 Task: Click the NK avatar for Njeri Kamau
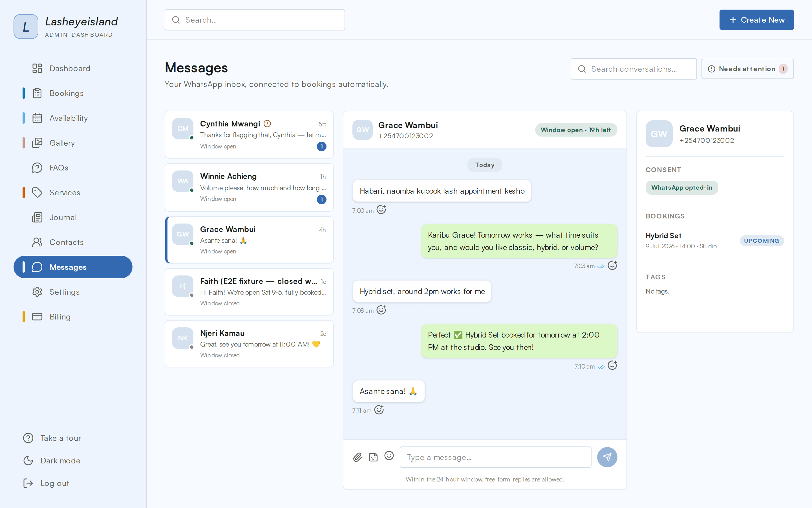(x=182, y=338)
